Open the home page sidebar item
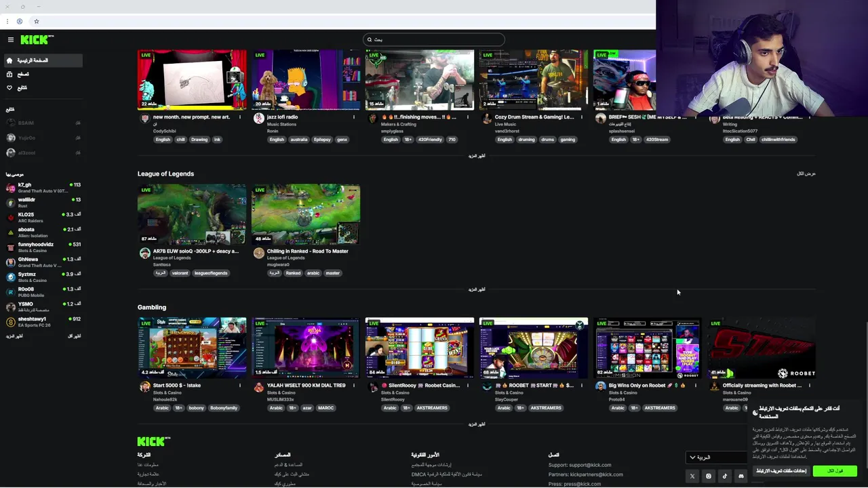Viewport: 868px width, 488px height. click(42, 60)
